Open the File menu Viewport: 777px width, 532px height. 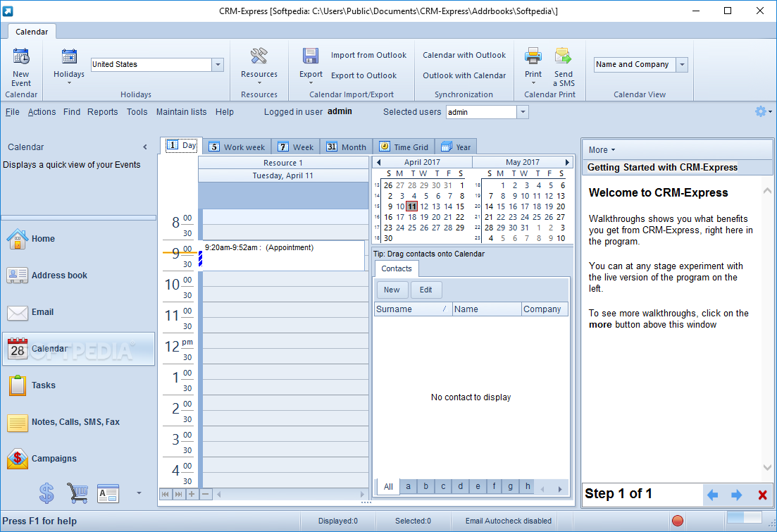point(13,112)
